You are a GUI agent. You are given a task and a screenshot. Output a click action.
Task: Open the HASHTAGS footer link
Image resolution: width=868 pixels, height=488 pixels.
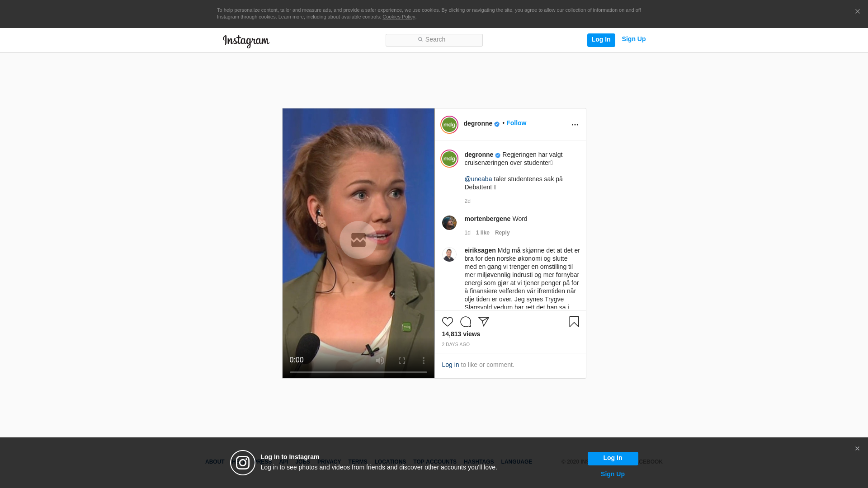479,462
